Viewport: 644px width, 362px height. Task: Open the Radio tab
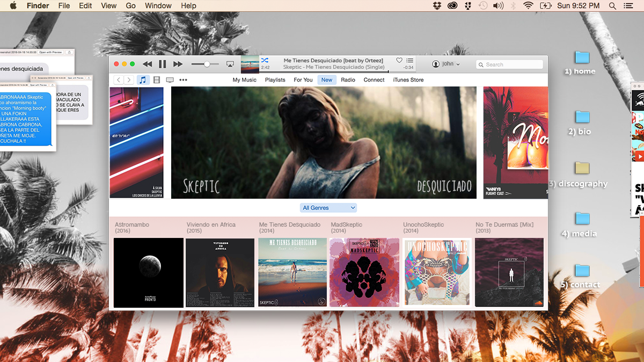(x=348, y=80)
